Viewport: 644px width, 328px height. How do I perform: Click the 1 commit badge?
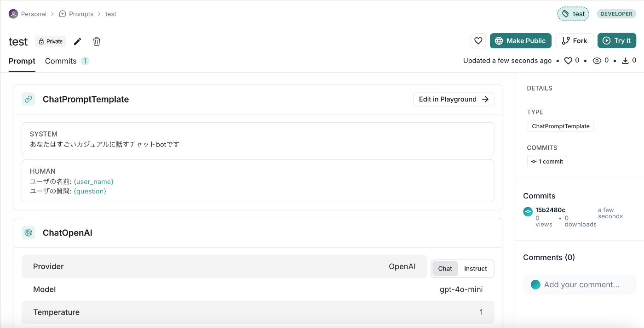pyautogui.click(x=547, y=162)
